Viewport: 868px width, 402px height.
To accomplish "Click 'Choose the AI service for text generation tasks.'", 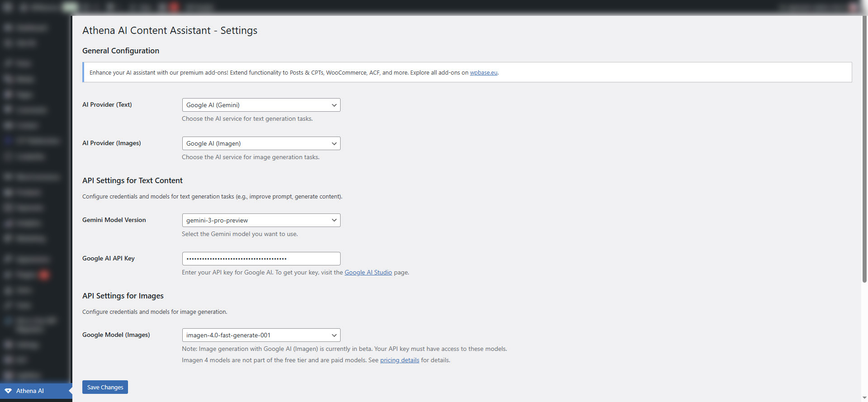I will 247,118.
